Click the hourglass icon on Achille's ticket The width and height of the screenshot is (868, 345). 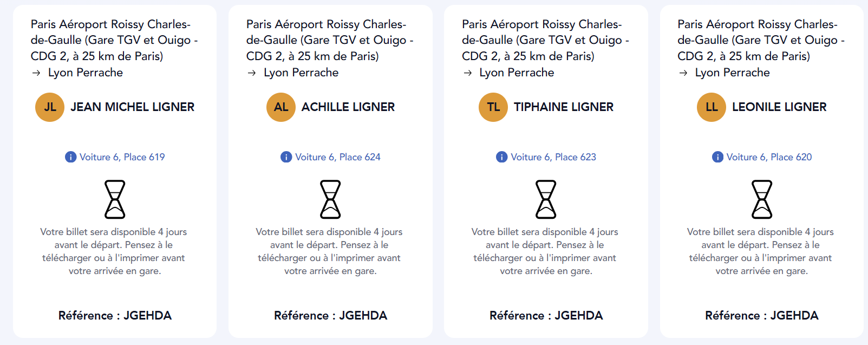[330, 199]
